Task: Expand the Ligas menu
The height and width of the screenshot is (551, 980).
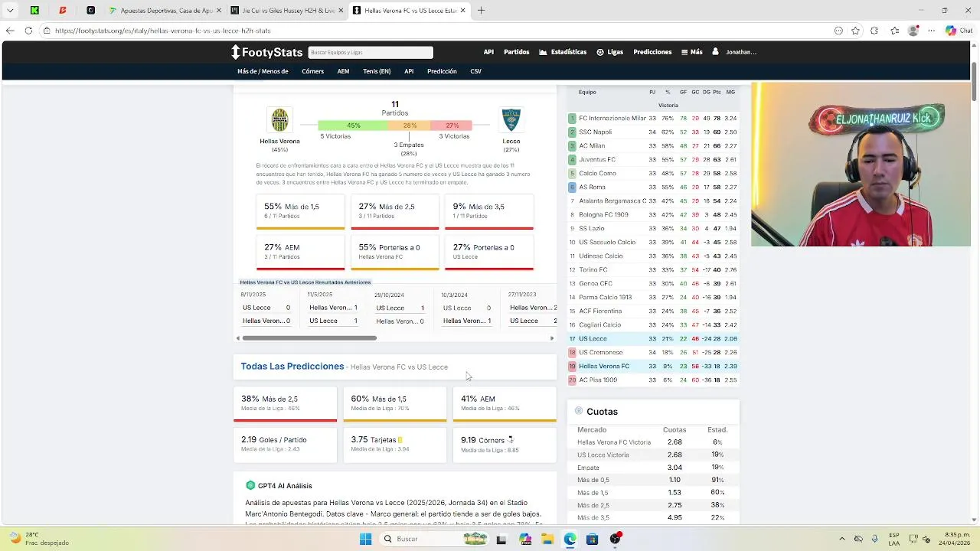Action: click(610, 52)
